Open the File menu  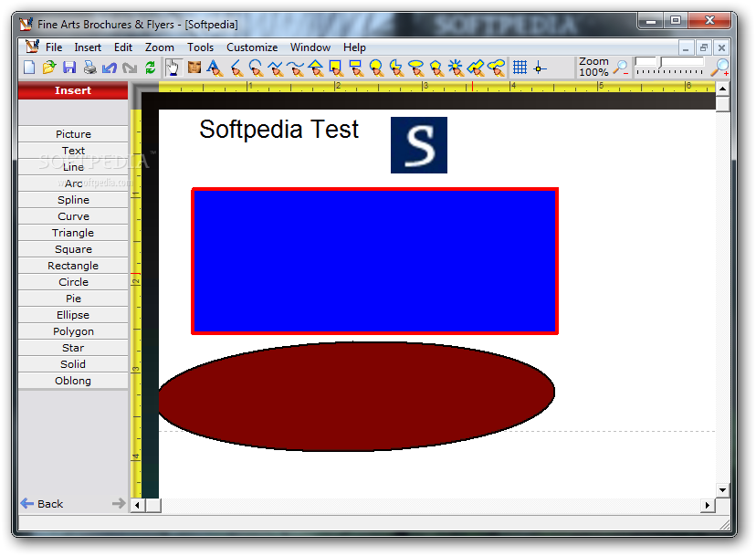(54, 47)
